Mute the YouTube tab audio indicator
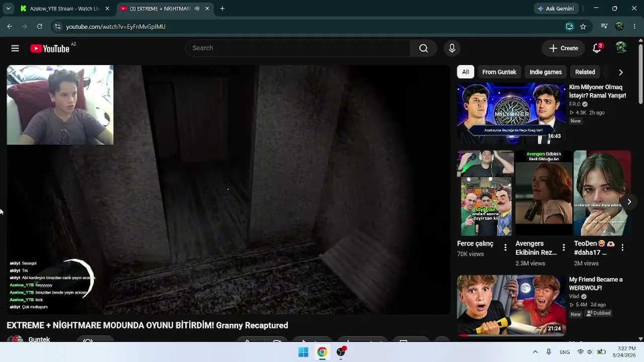The height and width of the screenshot is (362, 644). point(197,9)
